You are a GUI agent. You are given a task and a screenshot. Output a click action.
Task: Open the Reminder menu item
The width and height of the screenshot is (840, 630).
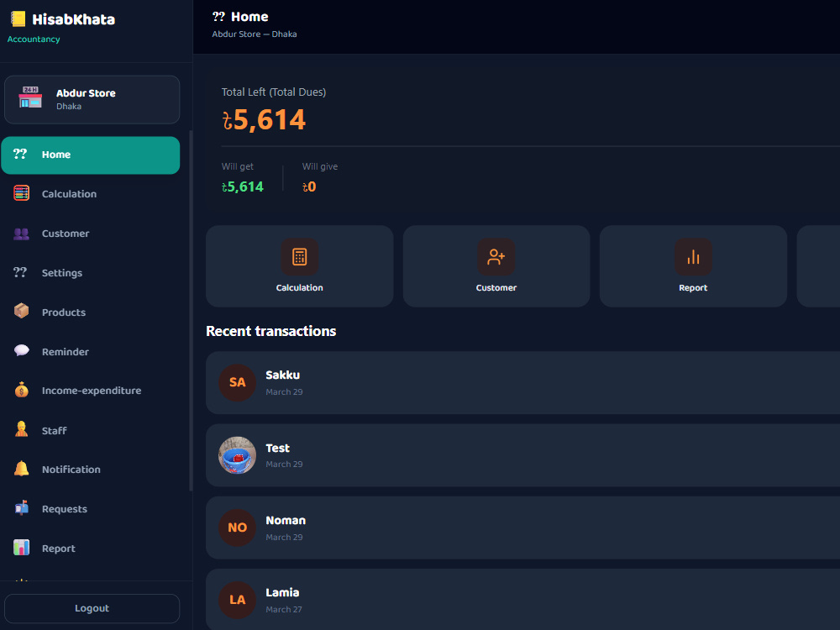click(91, 351)
